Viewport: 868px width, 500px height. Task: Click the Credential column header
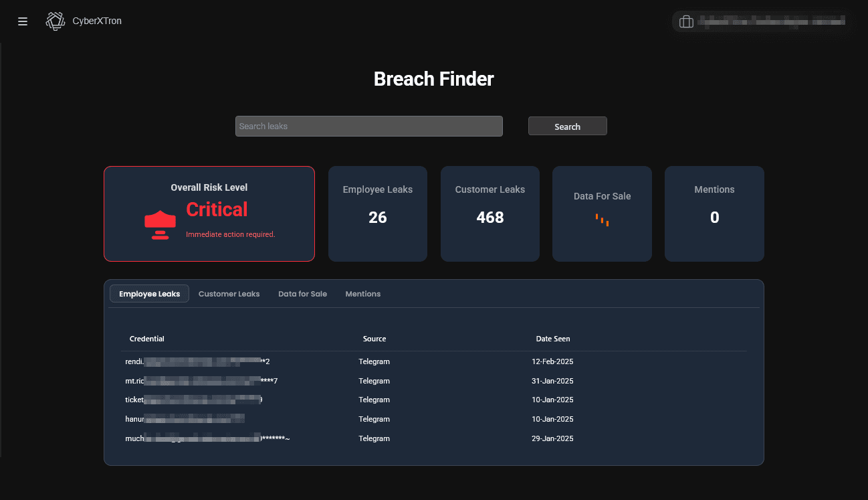coord(146,338)
